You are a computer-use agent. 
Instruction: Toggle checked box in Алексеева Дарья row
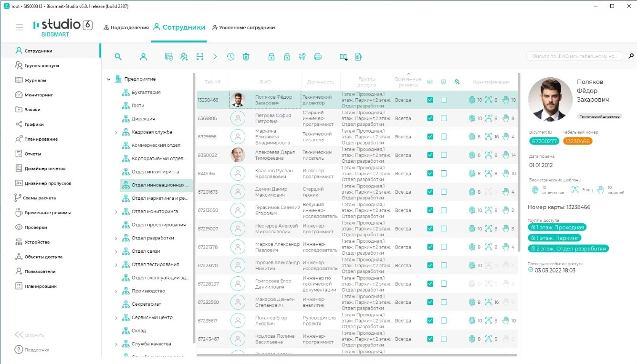point(430,155)
